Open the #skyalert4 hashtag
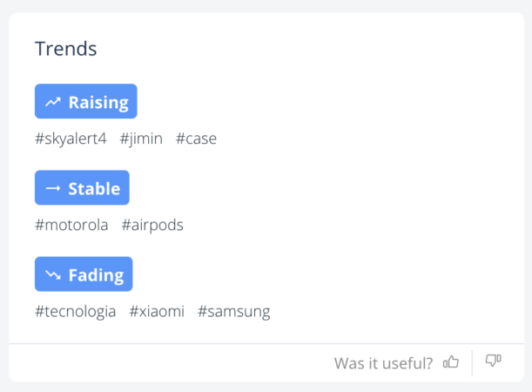The height and width of the screenshot is (392, 532). pos(71,139)
